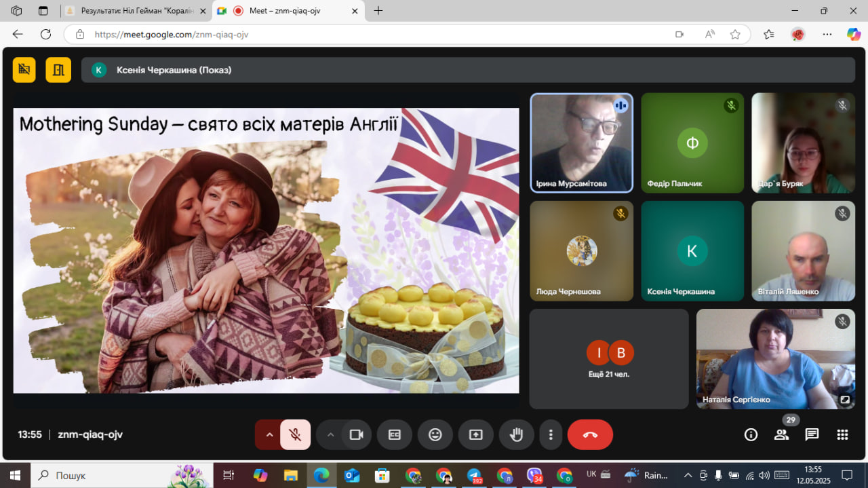Screen dimensions: 868x488
Task: Open Microsoft Store from taskbar
Action: point(382,475)
